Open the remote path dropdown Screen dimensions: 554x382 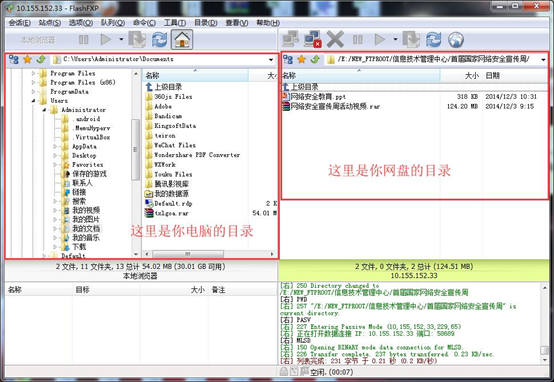click(x=543, y=60)
